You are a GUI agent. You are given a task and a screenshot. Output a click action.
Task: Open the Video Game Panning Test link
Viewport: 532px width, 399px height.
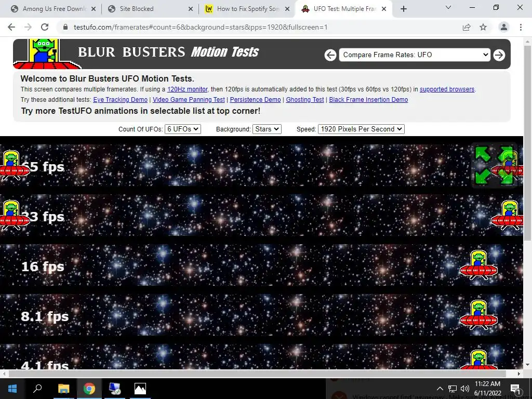(x=189, y=99)
